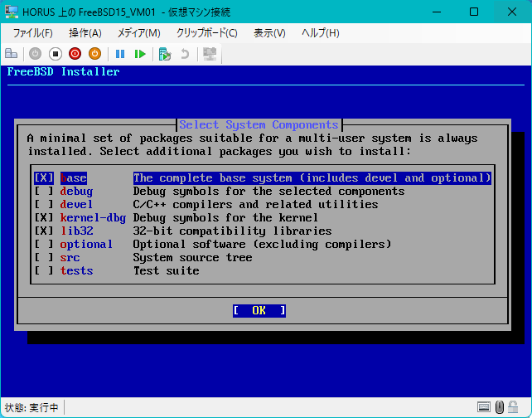Open the ヘルプ(H) menu

321,33
